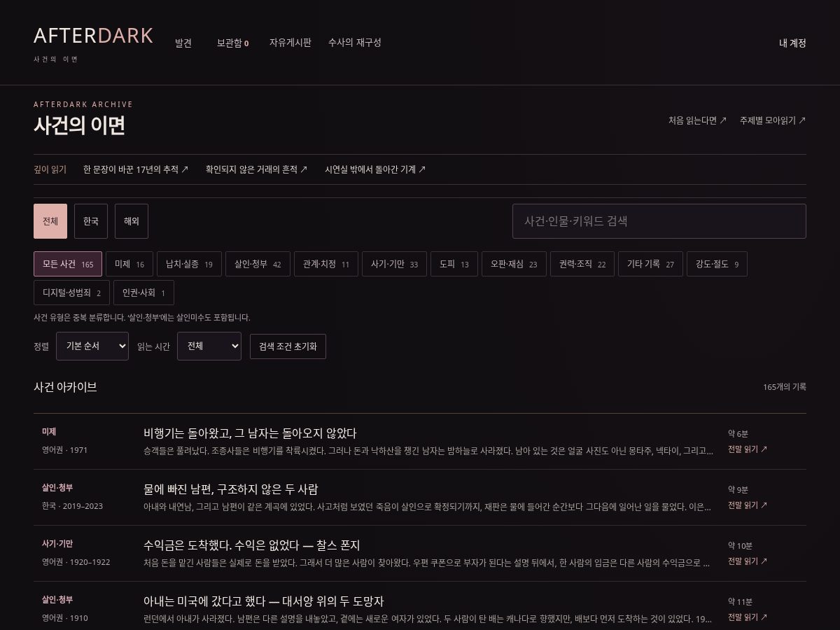
Task: Select the 전체 region filter
Action: [x=50, y=221]
